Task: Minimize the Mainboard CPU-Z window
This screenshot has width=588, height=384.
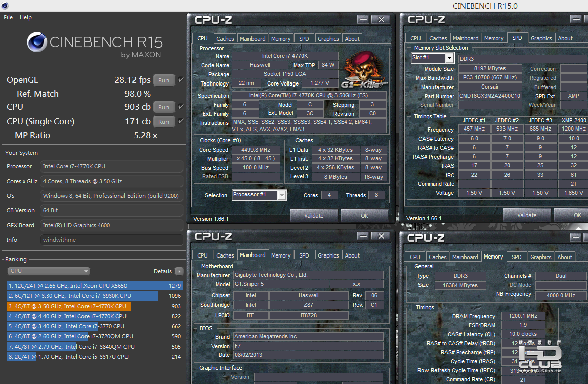Action: 363,236
